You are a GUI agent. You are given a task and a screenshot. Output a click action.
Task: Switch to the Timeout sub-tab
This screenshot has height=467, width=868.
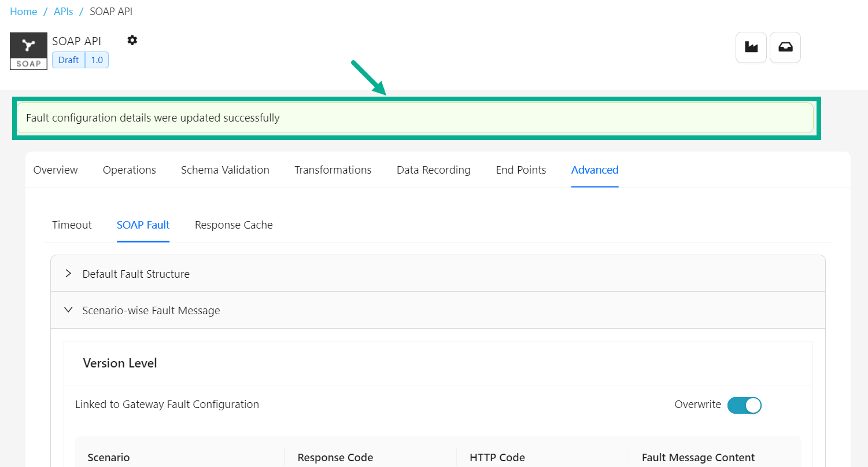point(72,225)
